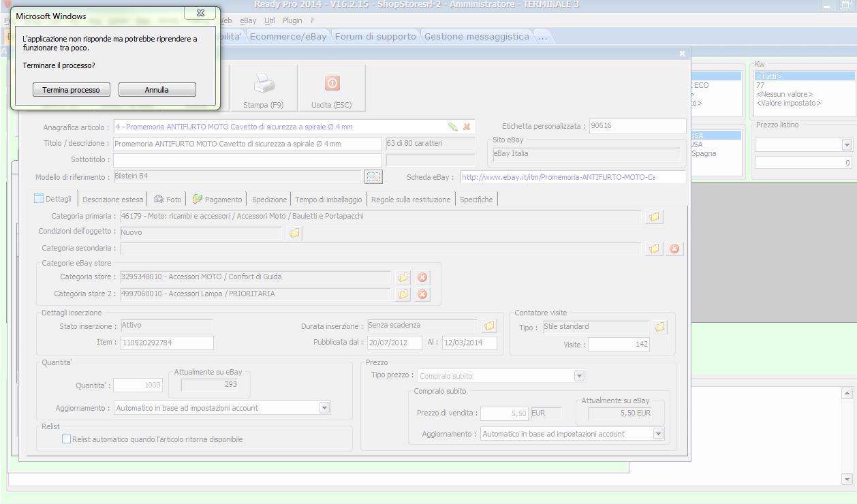
Task: Open the Regole sulla restituzione tab
Action: [411, 200]
